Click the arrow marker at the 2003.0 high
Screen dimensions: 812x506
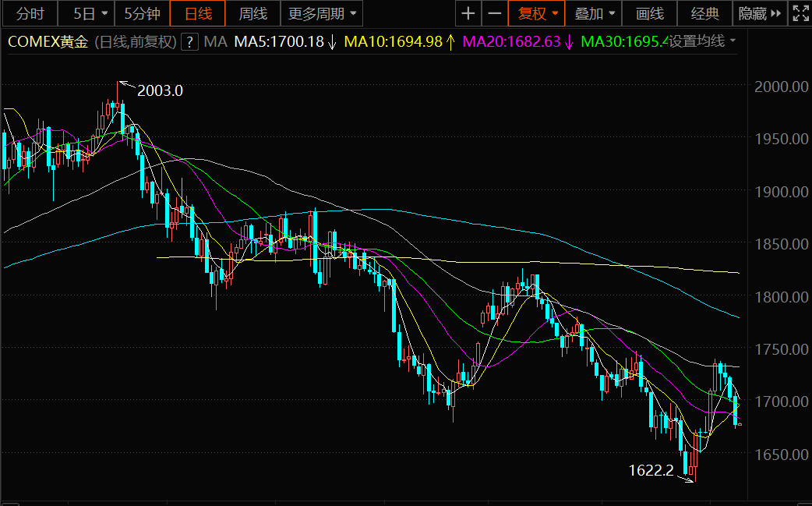pos(126,85)
